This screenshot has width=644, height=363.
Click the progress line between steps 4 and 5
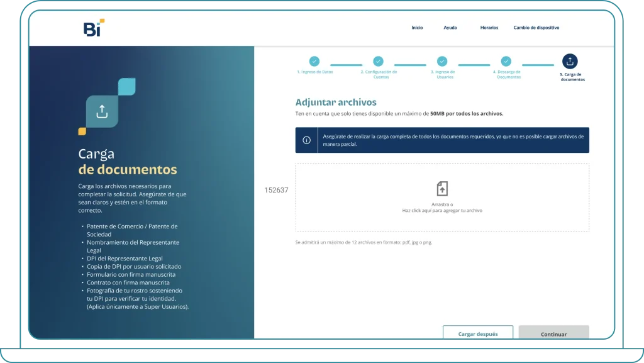coord(538,65)
